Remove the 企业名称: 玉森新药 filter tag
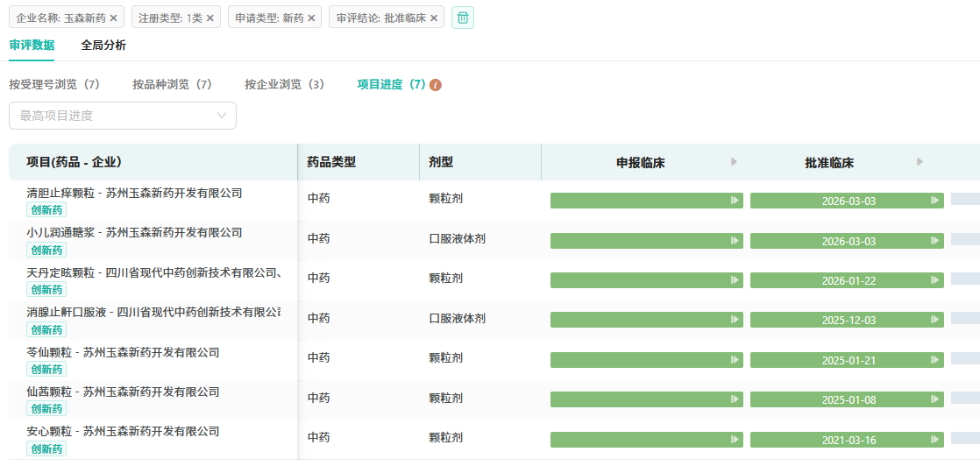Image resolution: width=980 pixels, height=473 pixels. pyautogui.click(x=114, y=18)
